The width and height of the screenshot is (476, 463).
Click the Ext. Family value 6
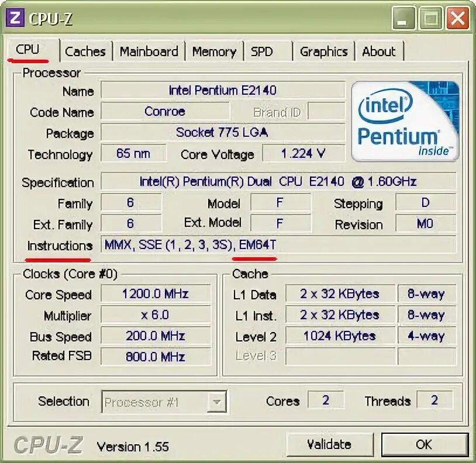coord(131,223)
